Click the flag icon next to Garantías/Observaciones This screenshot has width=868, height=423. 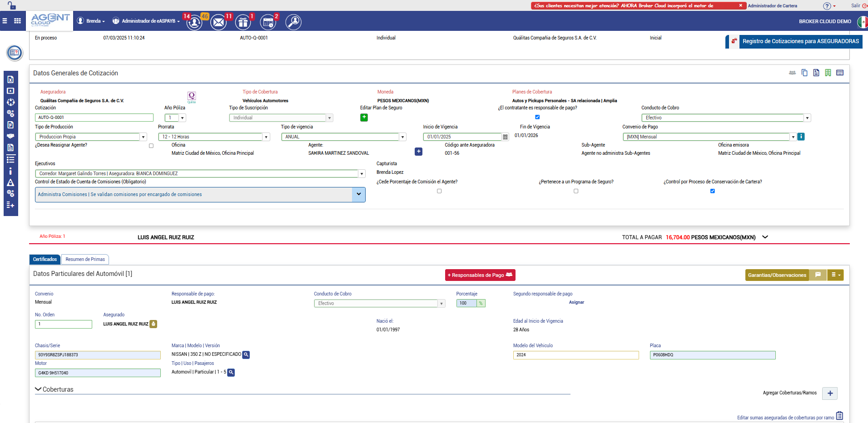[818, 275]
